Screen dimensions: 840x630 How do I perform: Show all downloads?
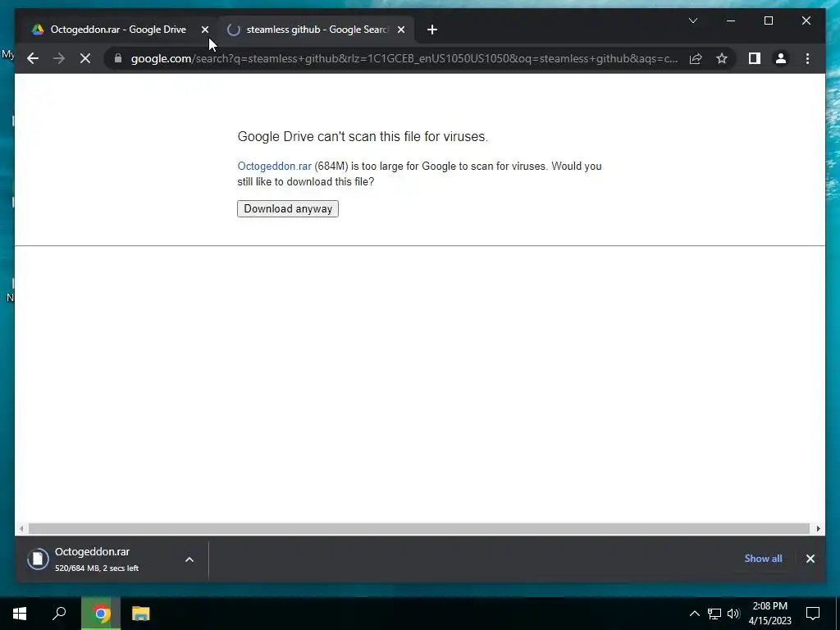coord(763,559)
